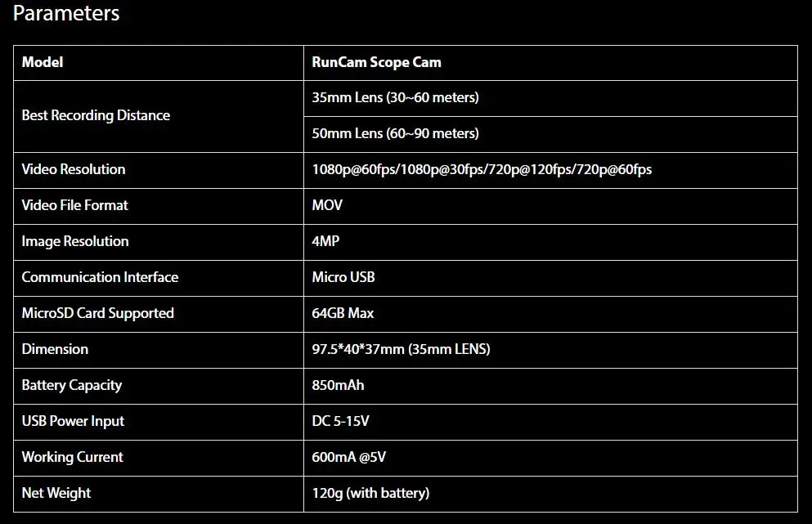Click the DC 5-15V power input value
The width and height of the screenshot is (812, 524).
tap(341, 421)
